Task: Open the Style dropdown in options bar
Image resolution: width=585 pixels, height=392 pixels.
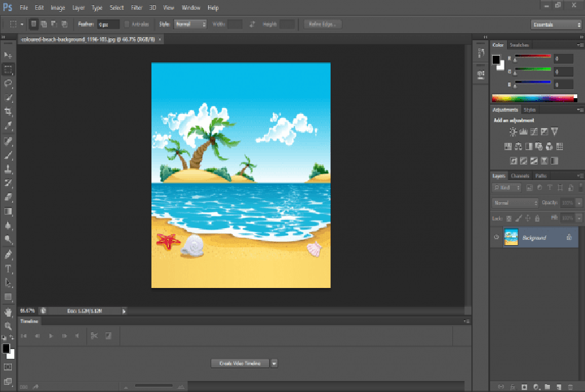Action: click(190, 24)
